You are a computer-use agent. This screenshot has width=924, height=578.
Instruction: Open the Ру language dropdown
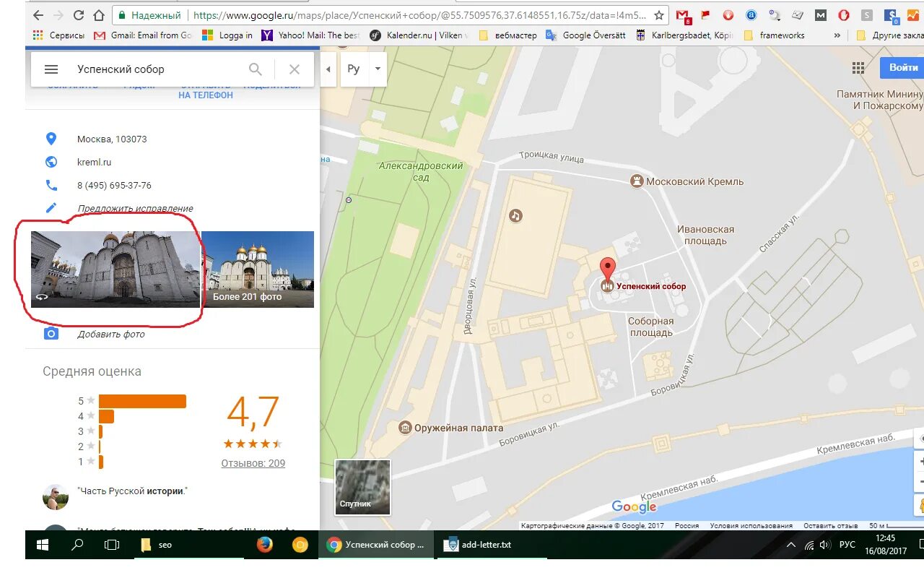click(x=364, y=69)
